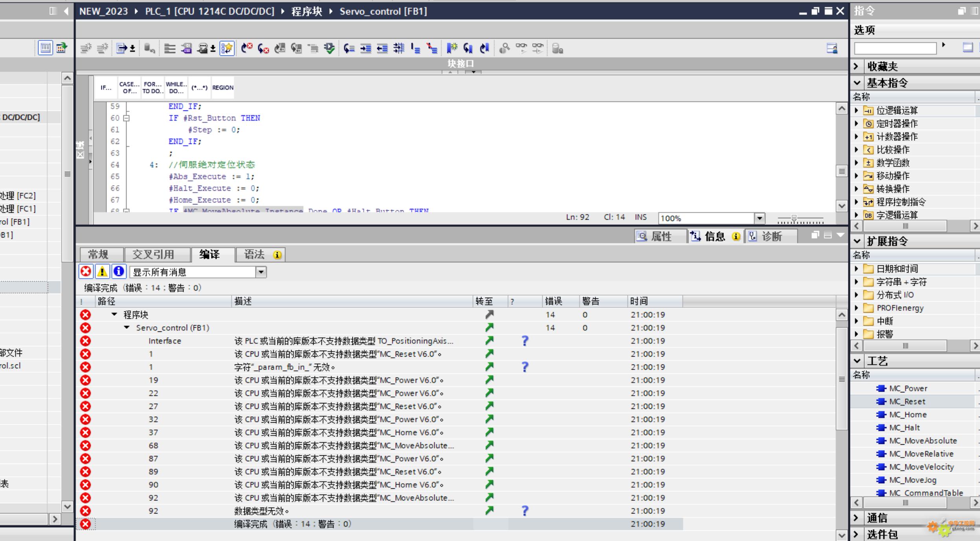Insert a (*...*) comment snippet
Screen dimensions: 980x541
pyautogui.click(x=199, y=88)
